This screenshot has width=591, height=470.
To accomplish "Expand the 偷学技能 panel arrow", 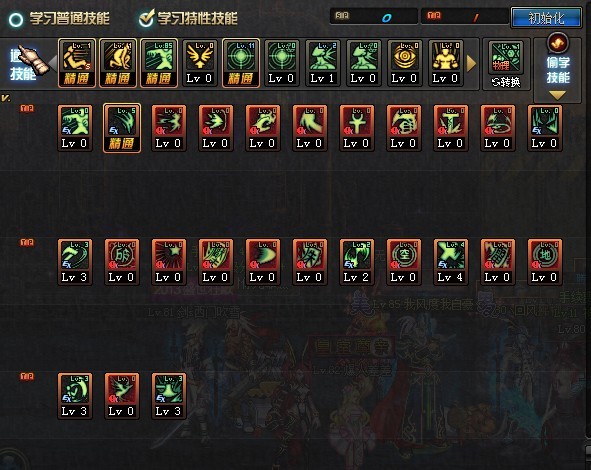I will (x=557, y=95).
